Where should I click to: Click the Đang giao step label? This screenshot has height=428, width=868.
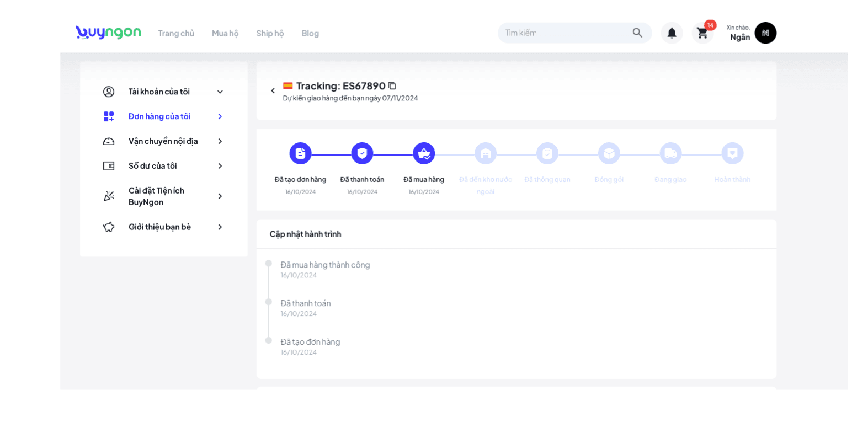point(671,179)
